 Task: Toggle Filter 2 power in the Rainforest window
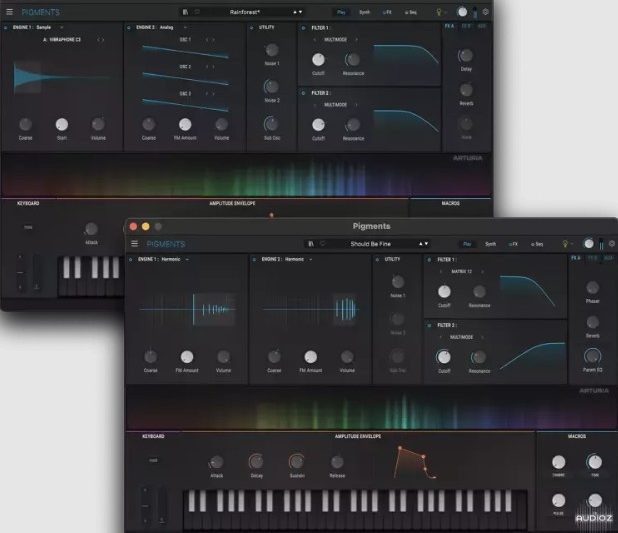(303, 93)
